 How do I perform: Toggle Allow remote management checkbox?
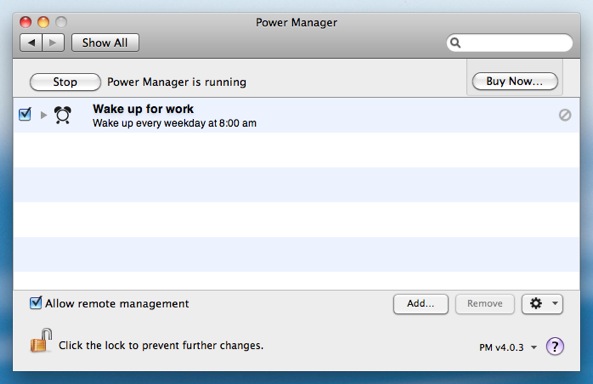36,303
